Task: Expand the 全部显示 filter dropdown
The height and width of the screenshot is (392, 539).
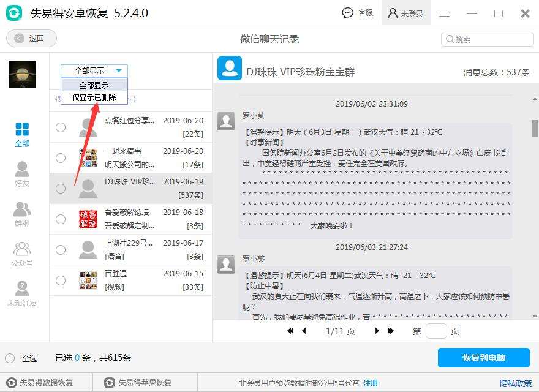Action: [94, 71]
